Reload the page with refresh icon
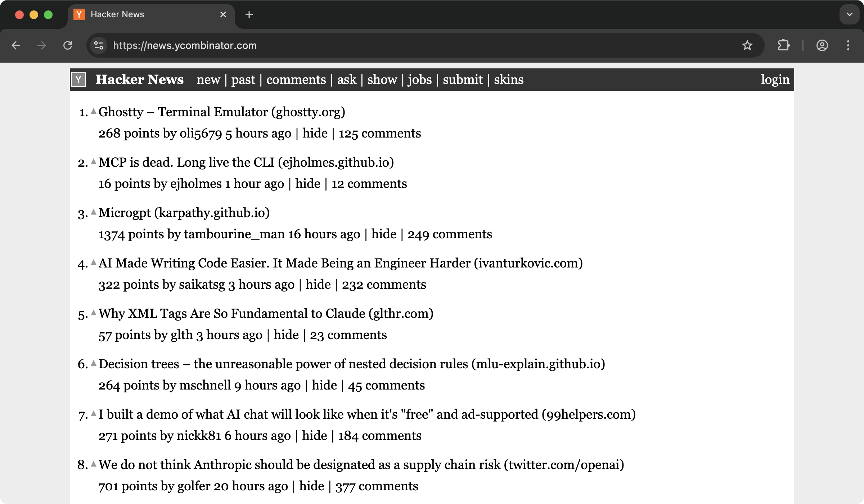The image size is (864, 504). click(x=68, y=45)
